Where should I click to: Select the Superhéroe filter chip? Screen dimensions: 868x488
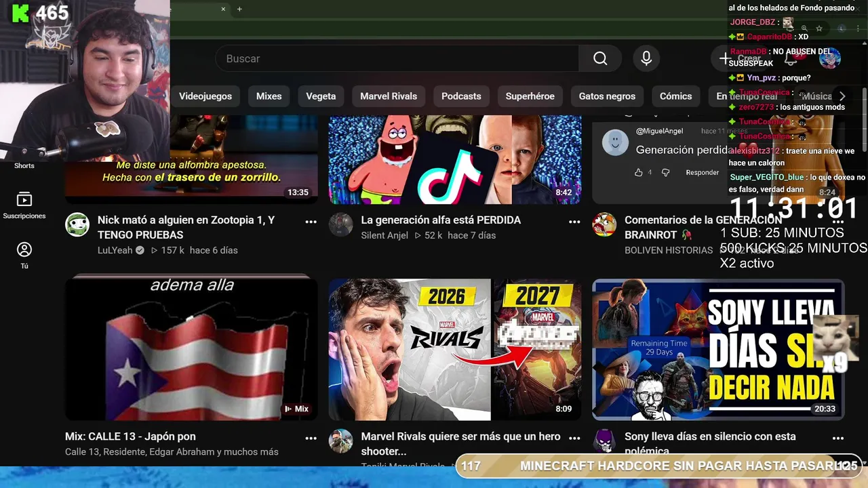(530, 96)
